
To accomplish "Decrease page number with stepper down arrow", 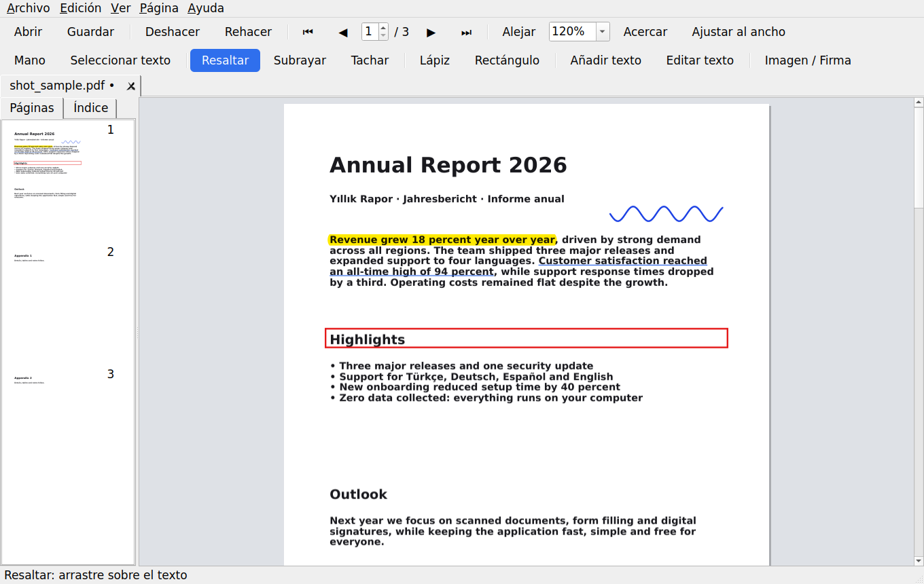I will tap(383, 36).
